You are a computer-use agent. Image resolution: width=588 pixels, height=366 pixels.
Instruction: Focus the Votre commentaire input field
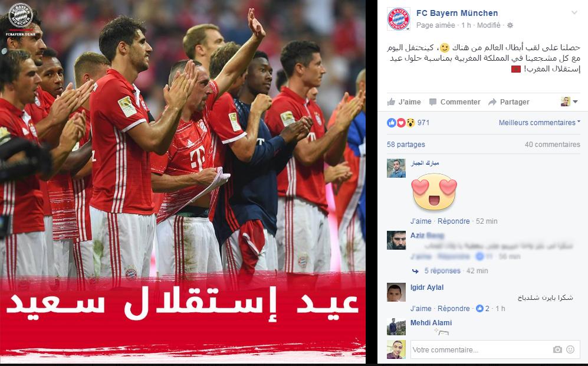click(481, 349)
